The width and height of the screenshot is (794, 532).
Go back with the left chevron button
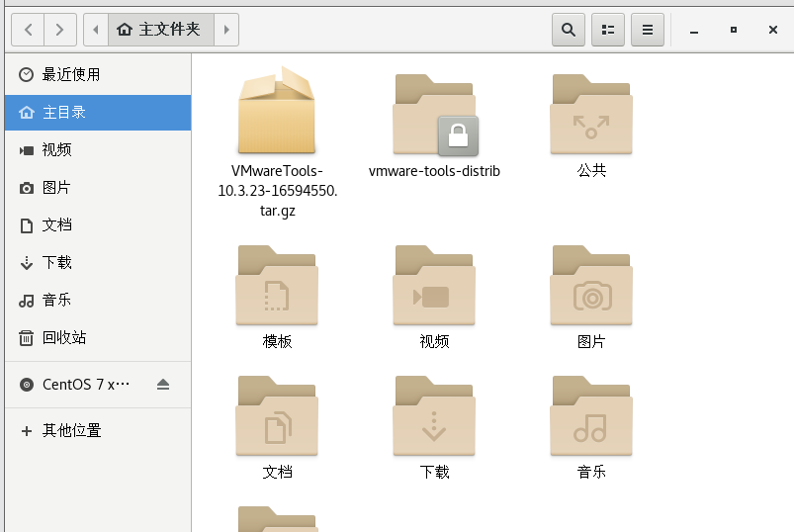pyautogui.click(x=29, y=30)
